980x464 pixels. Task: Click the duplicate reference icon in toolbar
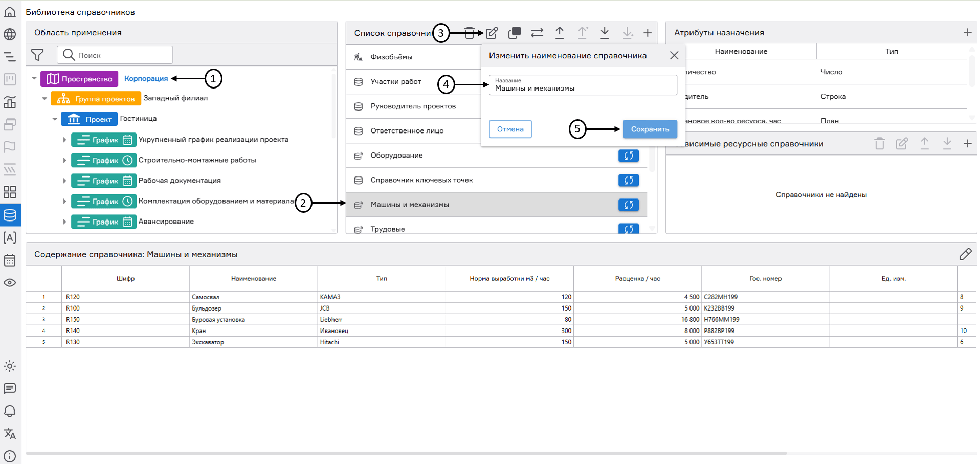point(515,33)
